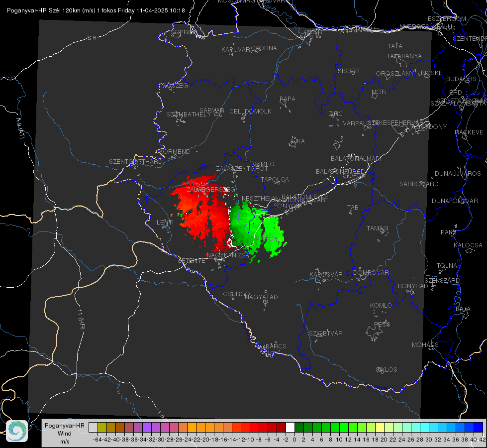Click the swirl logo icon beside the legend
Image resolution: width=487 pixels, height=448 pixels.
[x=17, y=431]
